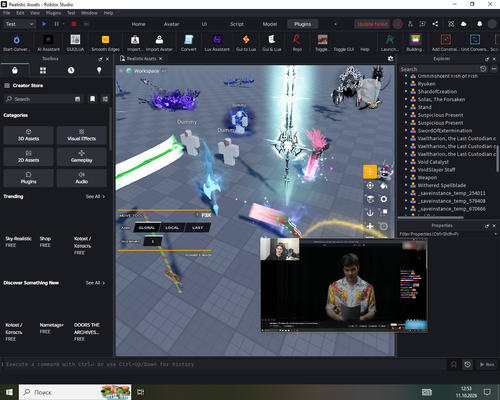Start the play test
This screenshot has width=500, height=400.
pos(44,24)
